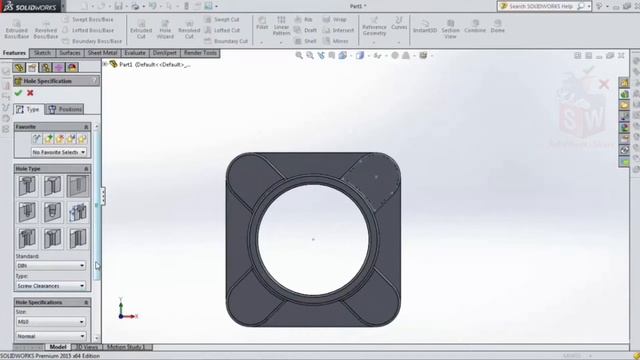Click the FeatureManager design tree tab icon
The image size is (640, 360).
(x=19, y=67)
